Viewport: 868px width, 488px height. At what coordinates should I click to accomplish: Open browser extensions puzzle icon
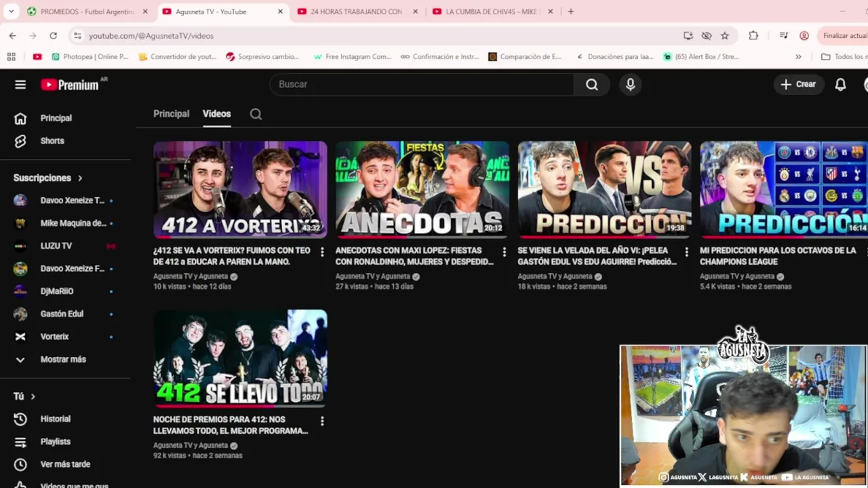coord(753,35)
